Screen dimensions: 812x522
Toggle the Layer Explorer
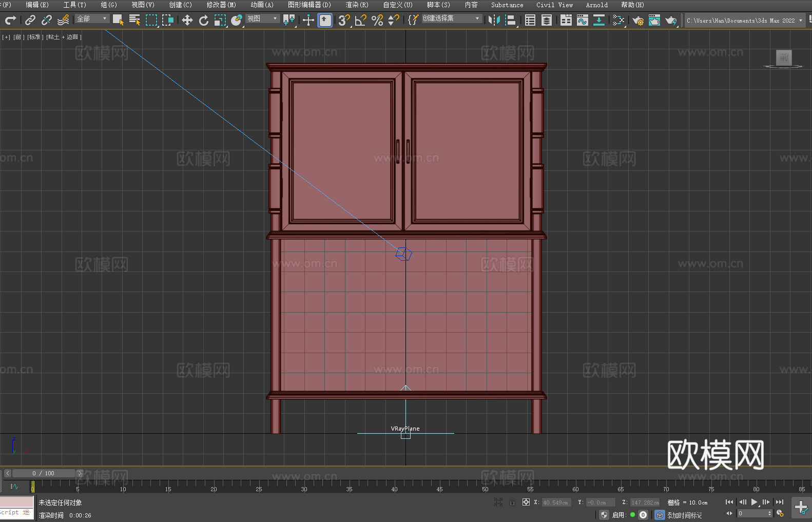pyautogui.click(x=547, y=20)
